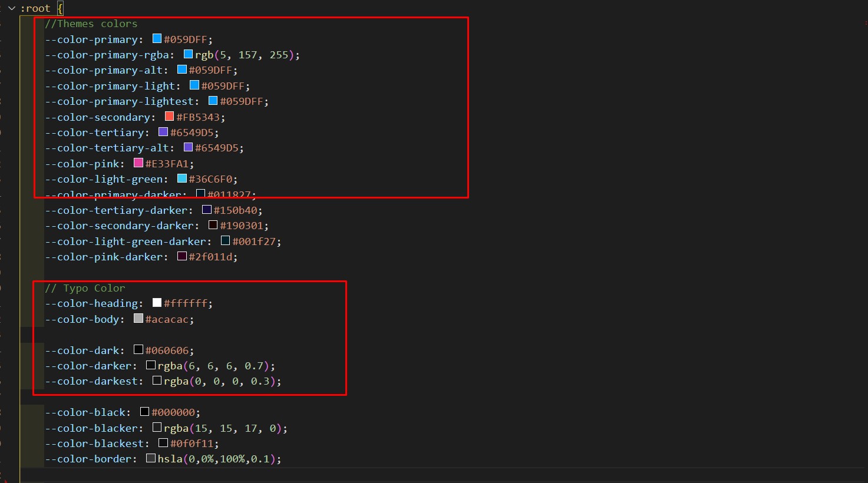Click the --color-tertiary purple swatch
This screenshot has width=868, height=483.
(163, 132)
